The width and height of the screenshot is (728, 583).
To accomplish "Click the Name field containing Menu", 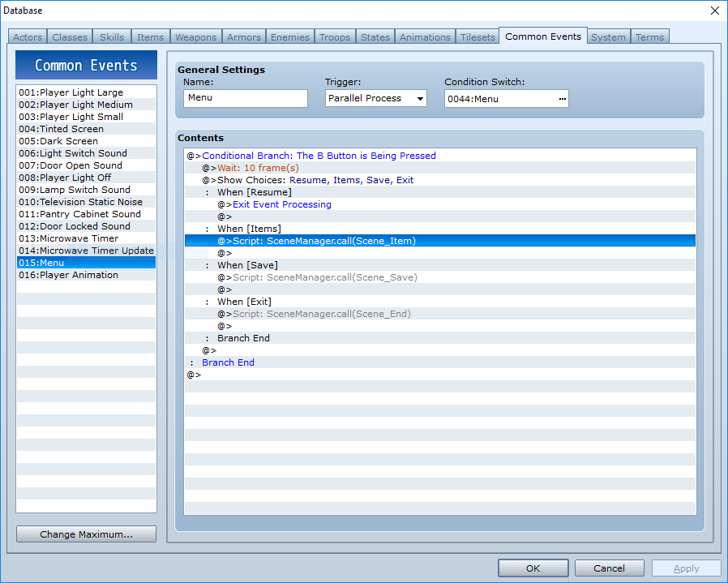I will click(x=245, y=98).
